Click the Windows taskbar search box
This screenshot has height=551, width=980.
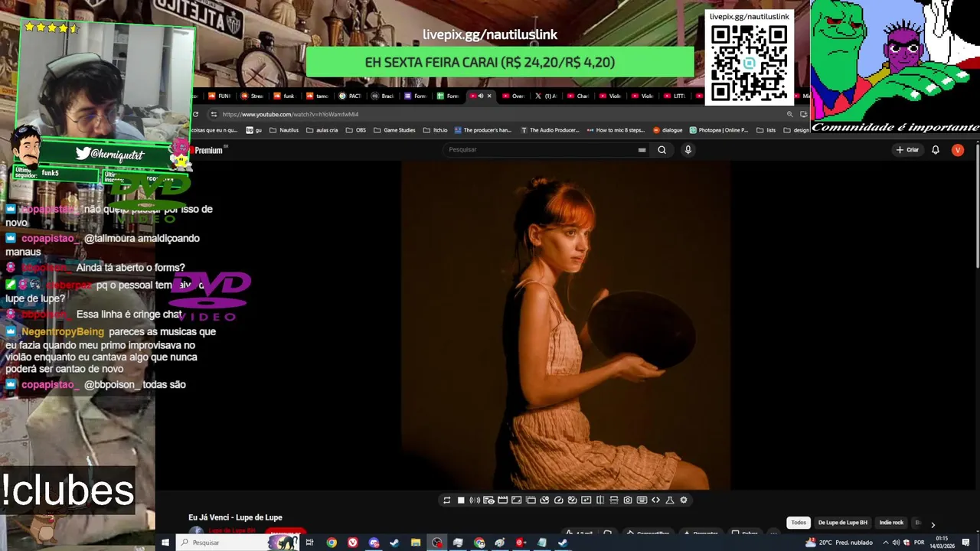click(x=239, y=543)
